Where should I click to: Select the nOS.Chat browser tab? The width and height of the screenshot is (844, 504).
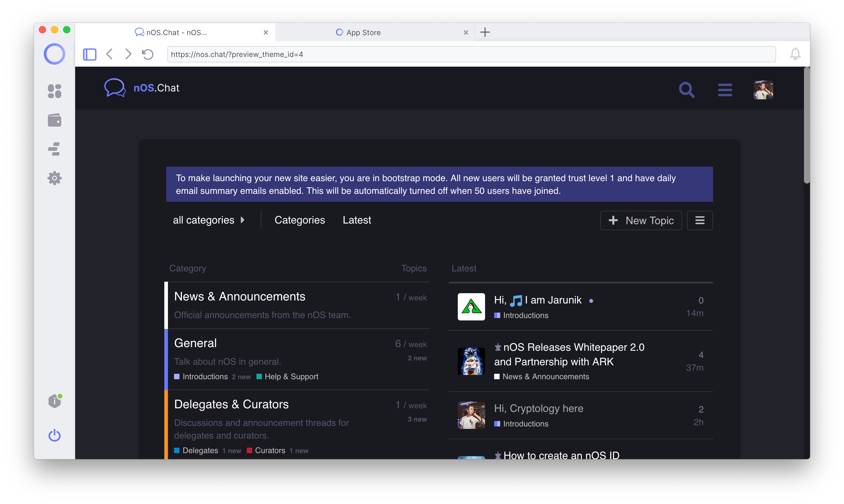[175, 32]
